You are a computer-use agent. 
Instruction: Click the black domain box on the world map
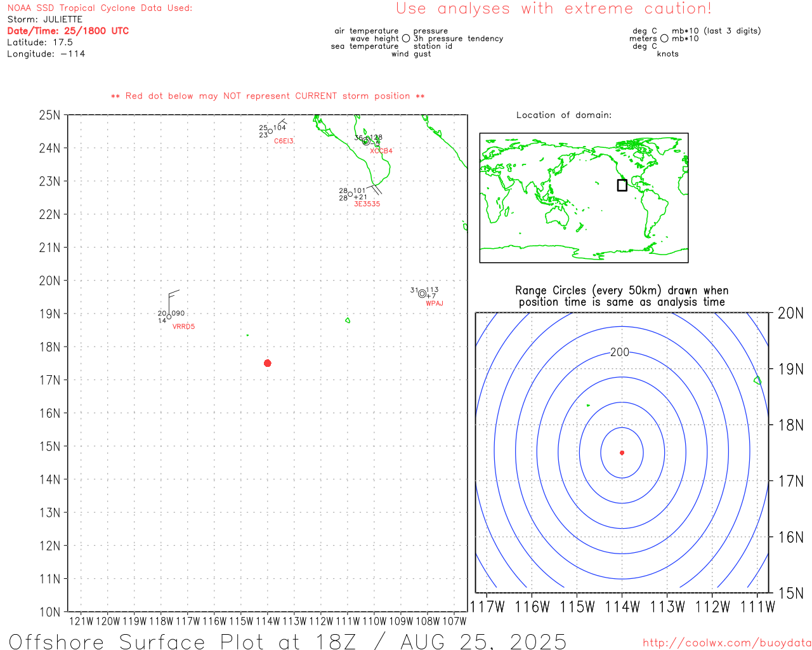click(622, 185)
